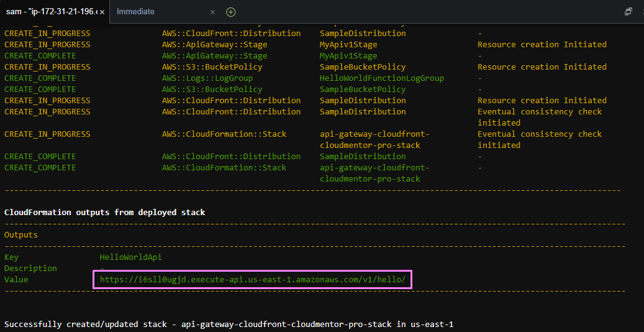Close the Immediate tab
The height and width of the screenshot is (332, 644).
click(x=212, y=12)
